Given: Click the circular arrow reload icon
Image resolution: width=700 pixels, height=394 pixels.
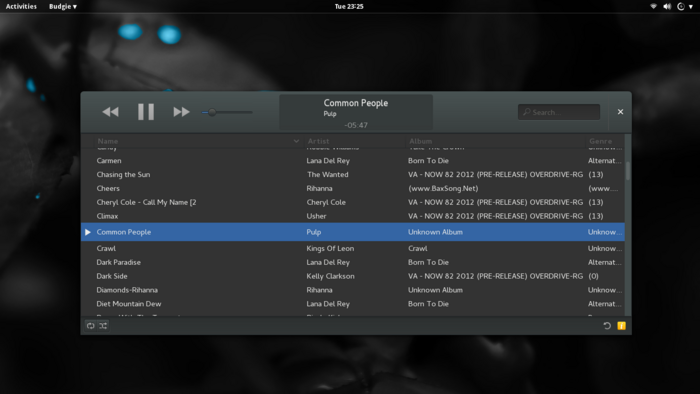Looking at the screenshot, I should (607, 326).
